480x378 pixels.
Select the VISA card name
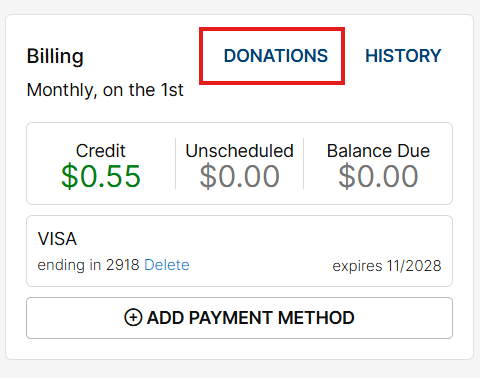[x=57, y=239]
